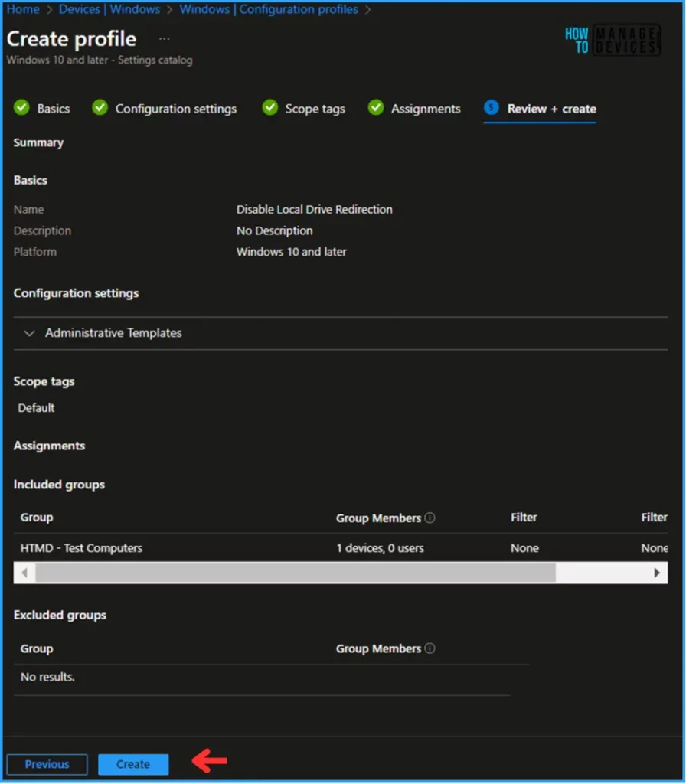Expand the Administrative Templates chevron

click(30, 333)
